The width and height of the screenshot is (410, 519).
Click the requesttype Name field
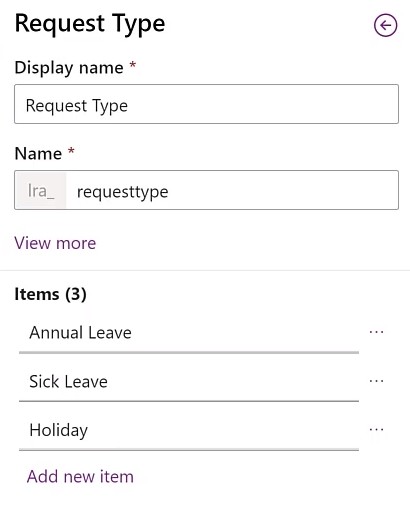click(232, 190)
